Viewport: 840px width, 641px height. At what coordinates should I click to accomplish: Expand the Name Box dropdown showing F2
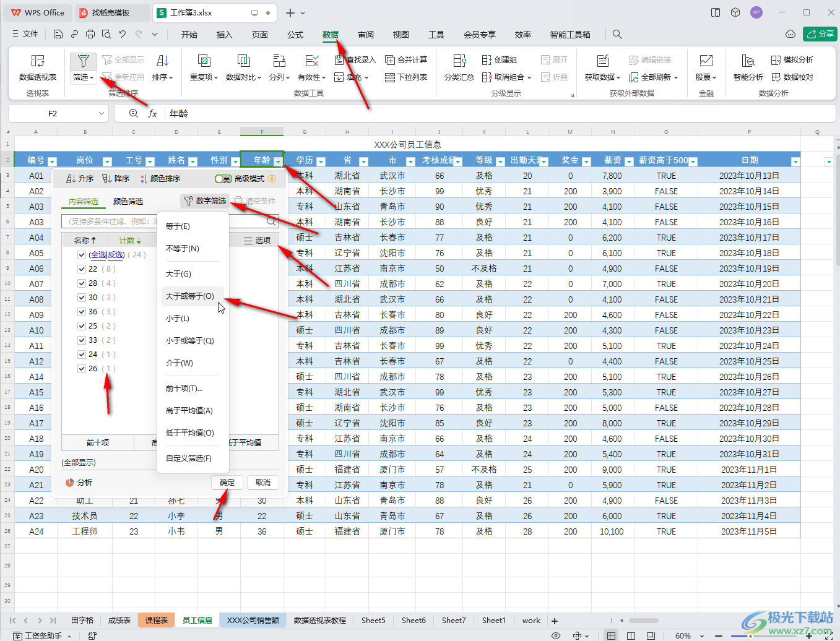[x=102, y=114]
